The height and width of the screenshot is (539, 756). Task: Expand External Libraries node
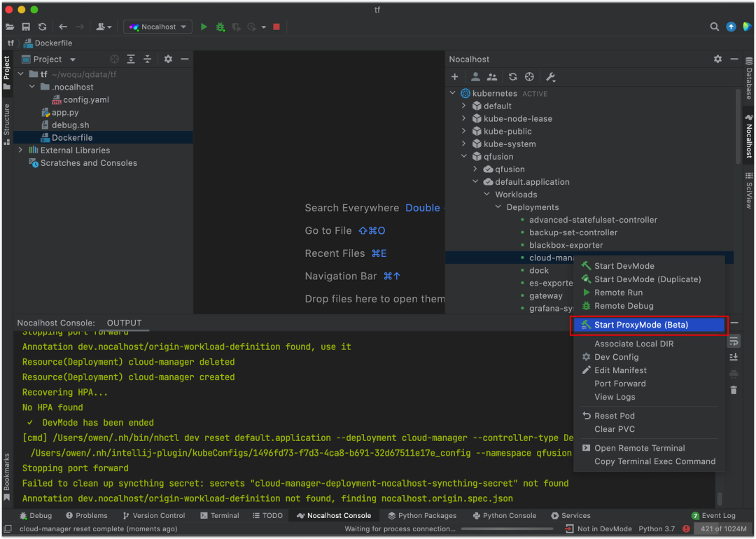(21, 150)
